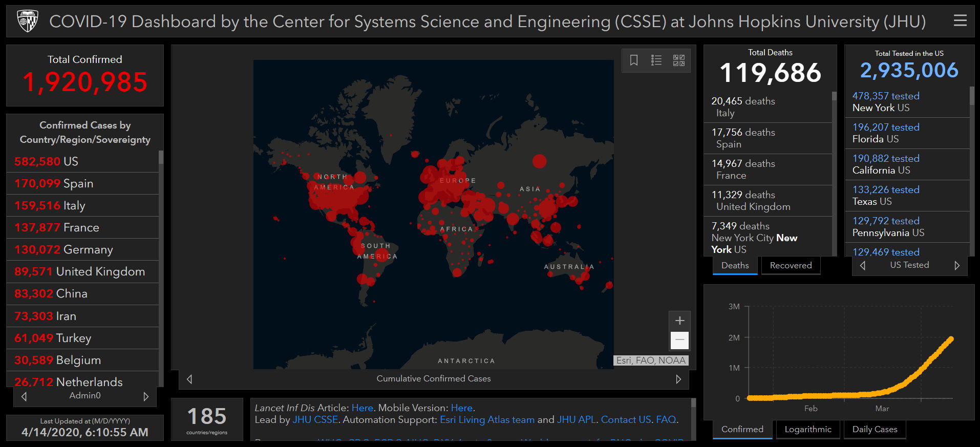Select the 170,099 Spain confirmed row
The image size is (980, 447).
(83, 183)
